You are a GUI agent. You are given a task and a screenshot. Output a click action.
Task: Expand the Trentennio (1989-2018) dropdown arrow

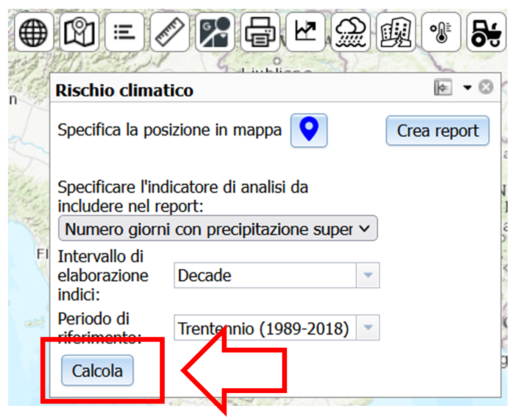tap(368, 328)
